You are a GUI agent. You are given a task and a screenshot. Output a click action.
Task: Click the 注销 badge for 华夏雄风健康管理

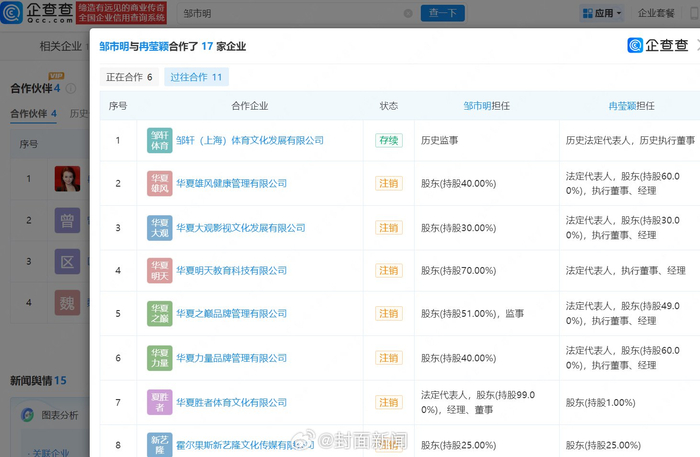(388, 183)
